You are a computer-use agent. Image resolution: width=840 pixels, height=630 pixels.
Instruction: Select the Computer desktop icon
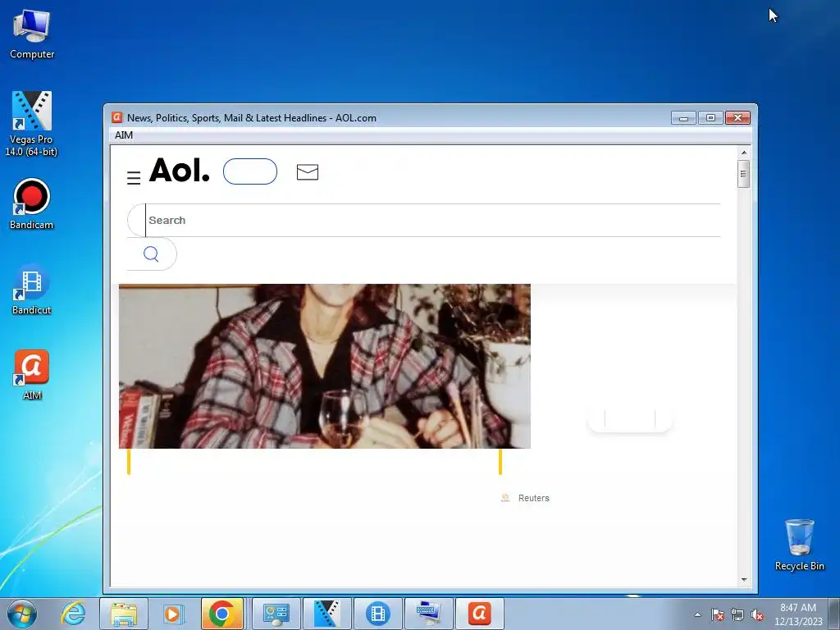32,34
